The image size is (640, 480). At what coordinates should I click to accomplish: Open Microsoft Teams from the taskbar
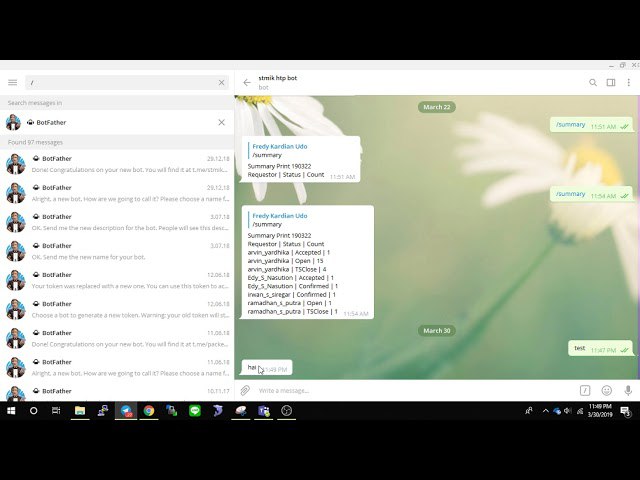[263, 411]
